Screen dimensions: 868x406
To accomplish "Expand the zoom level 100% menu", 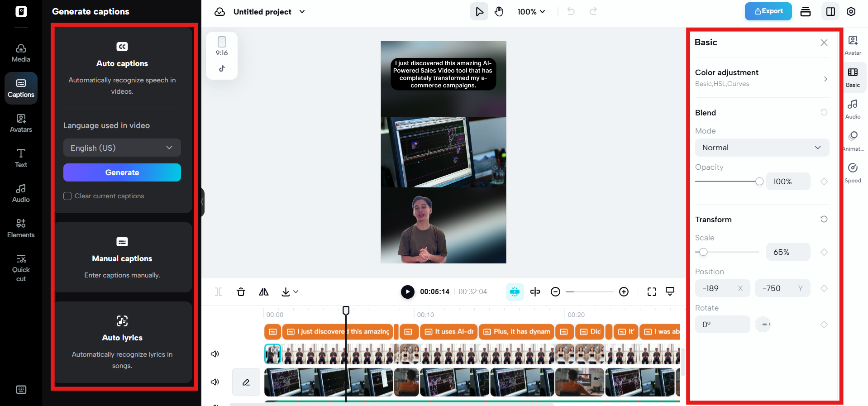I will (x=531, y=12).
